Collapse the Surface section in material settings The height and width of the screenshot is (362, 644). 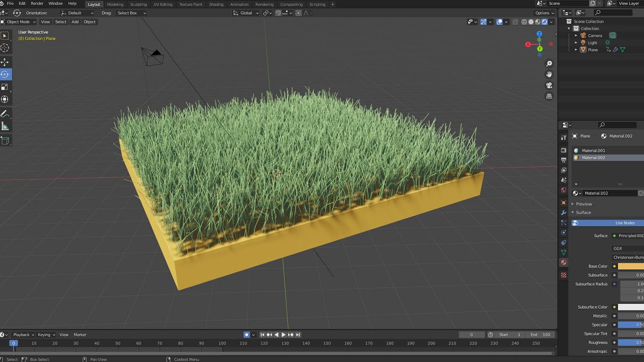click(584, 212)
